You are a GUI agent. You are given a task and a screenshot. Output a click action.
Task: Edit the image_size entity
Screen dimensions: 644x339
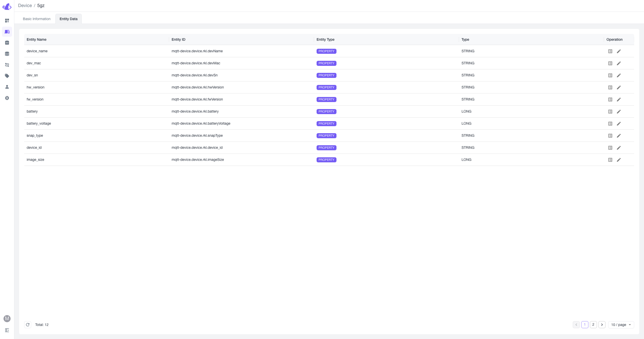point(619,160)
